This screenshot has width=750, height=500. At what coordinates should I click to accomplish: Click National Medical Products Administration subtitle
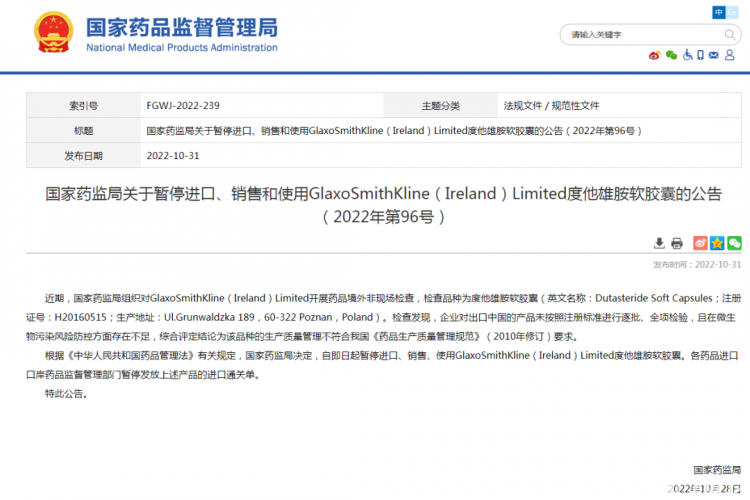pyautogui.click(x=182, y=47)
